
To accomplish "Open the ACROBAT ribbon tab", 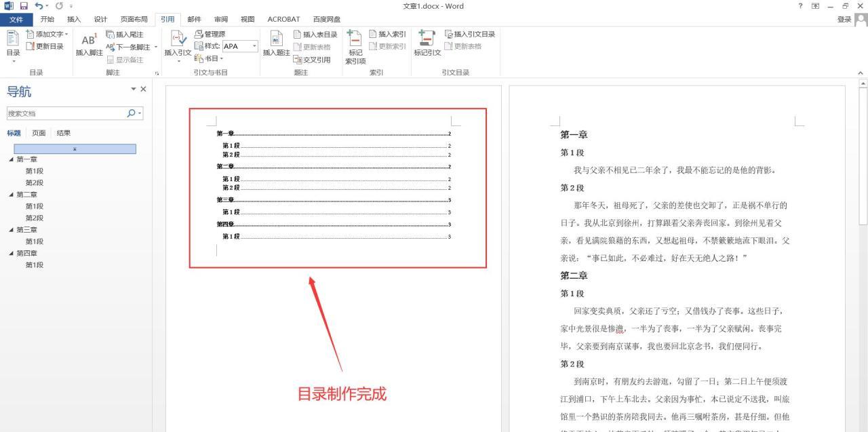I will click(283, 19).
